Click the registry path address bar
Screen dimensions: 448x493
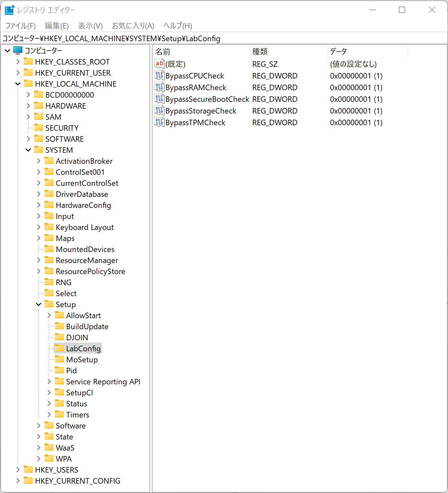224,39
